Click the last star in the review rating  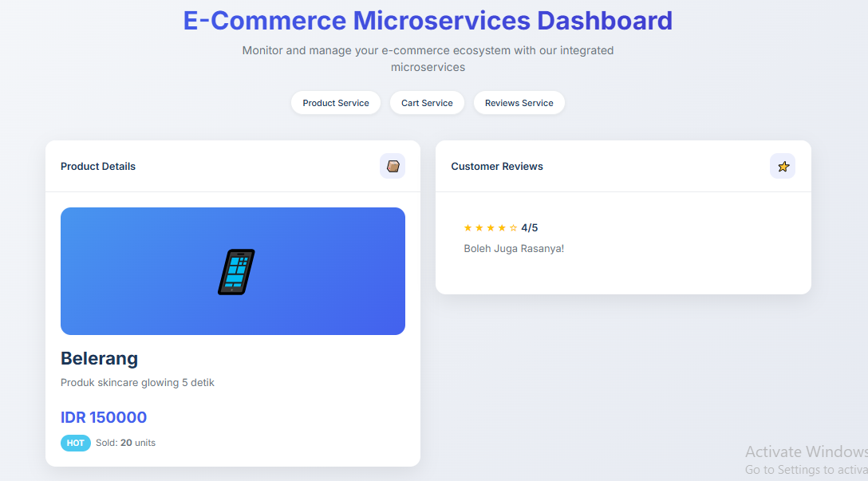tap(513, 228)
